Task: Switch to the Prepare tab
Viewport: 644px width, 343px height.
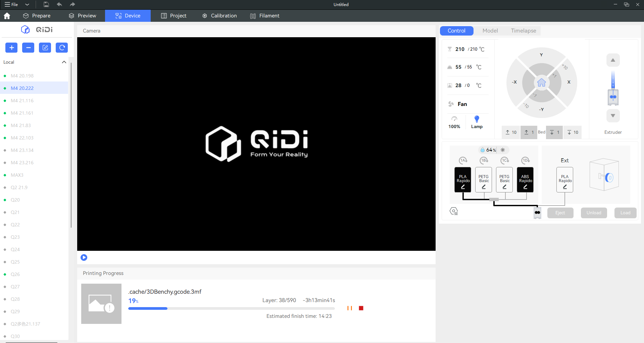Action: coord(37,16)
